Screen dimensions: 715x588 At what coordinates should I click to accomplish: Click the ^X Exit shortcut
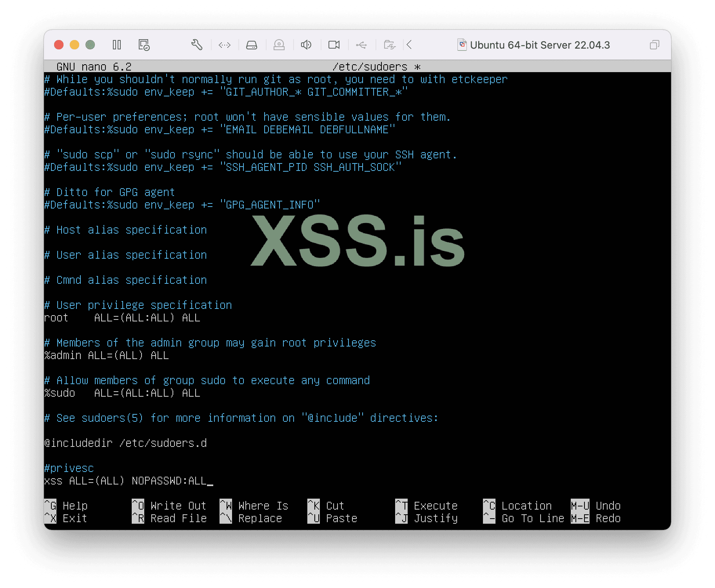66,518
